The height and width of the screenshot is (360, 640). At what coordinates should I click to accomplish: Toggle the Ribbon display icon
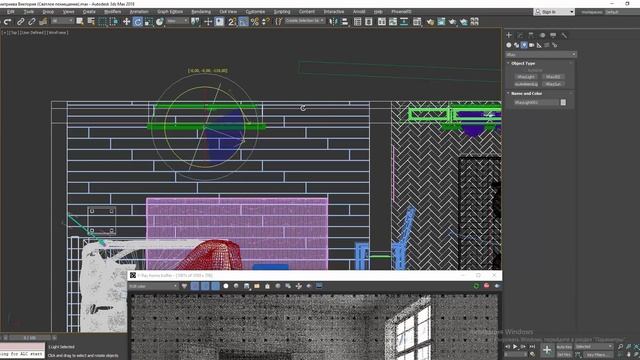click(x=382, y=21)
